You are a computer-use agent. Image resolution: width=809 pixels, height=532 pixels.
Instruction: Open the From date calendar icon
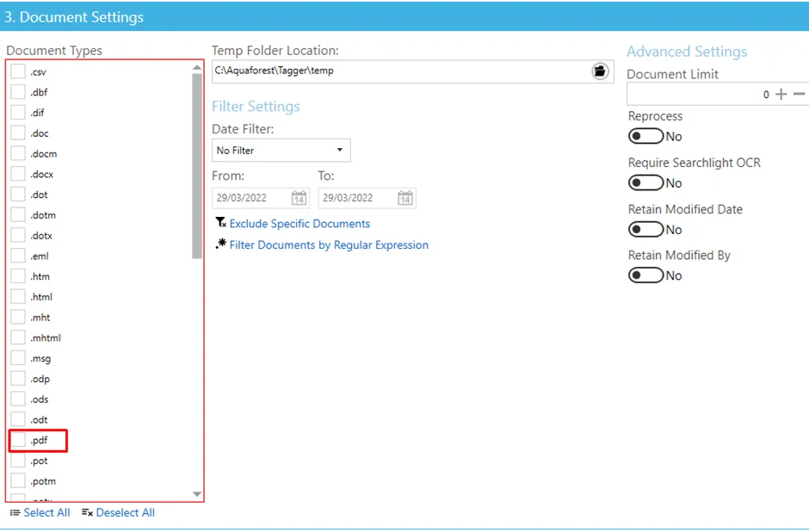(x=299, y=198)
